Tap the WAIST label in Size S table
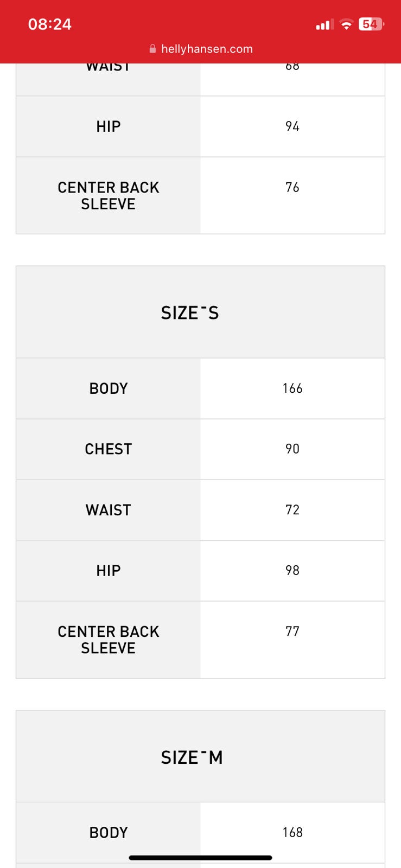The height and width of the screenshot is (868, 401). click(109, 510)
